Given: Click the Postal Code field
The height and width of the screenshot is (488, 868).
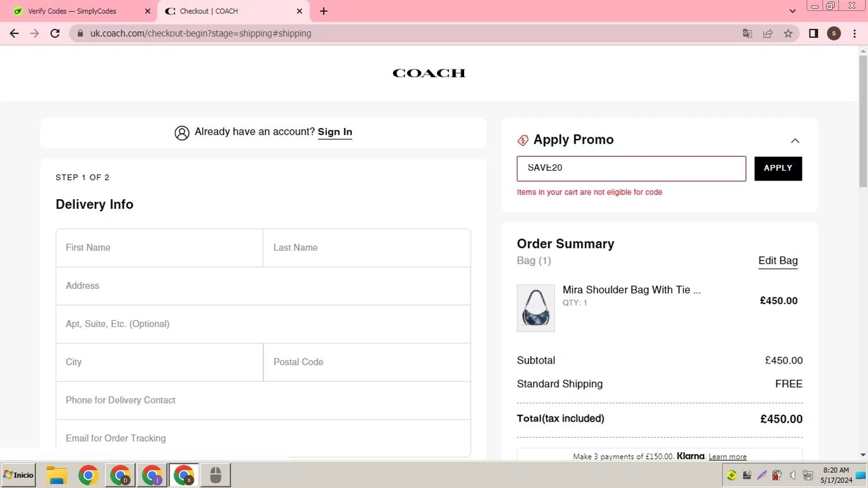Looking at the screenshot, I should tap(367, 362).
